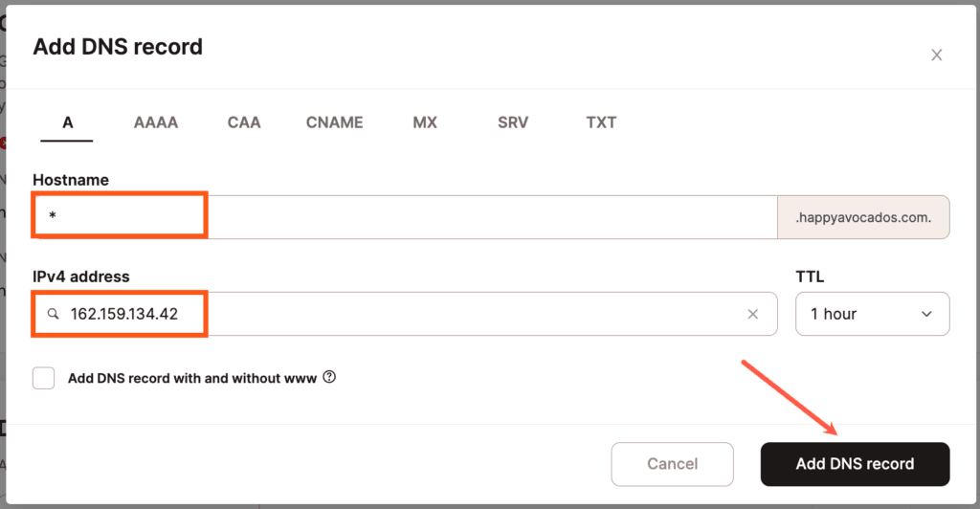Close the Add DNS record dialog

point(936,55)
